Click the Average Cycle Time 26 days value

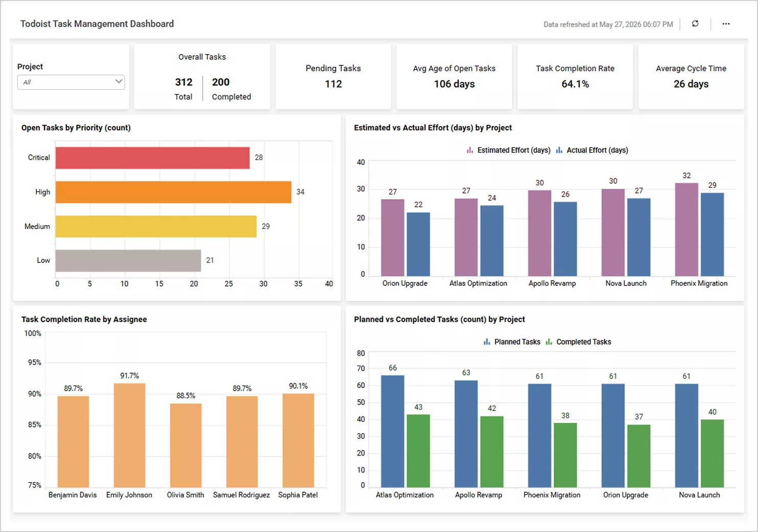click(691, 84)
